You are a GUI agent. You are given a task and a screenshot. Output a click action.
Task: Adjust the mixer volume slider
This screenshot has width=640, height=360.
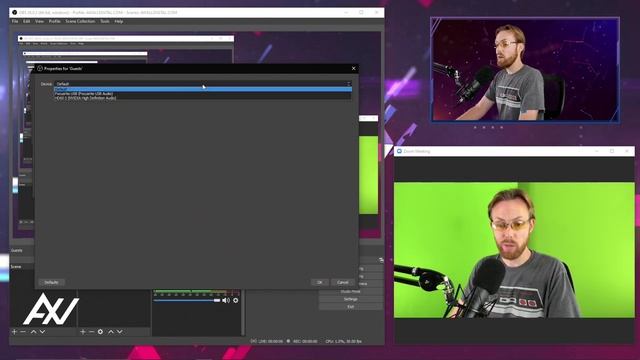pyautogui.click(x=187, y=300)
